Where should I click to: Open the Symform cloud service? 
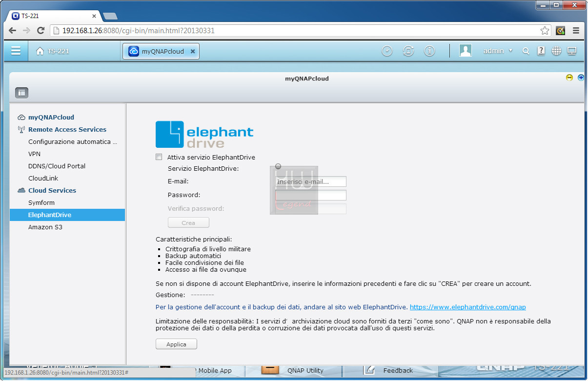tap(41, 202)
